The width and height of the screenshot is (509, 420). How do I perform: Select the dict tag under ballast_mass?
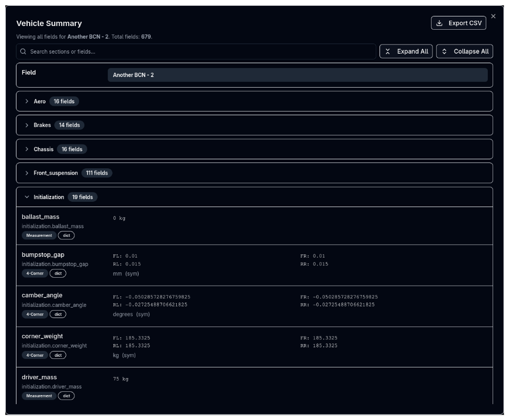coord(67,235)
